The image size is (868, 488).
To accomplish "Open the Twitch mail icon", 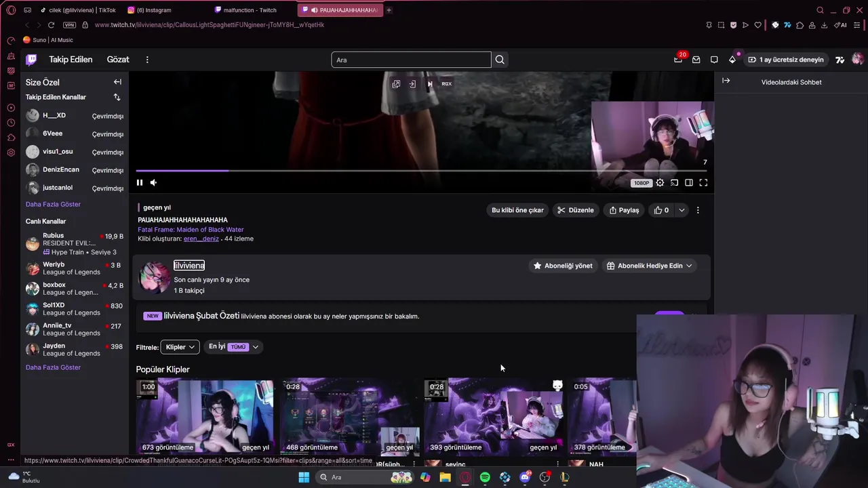I will [696, 60].
